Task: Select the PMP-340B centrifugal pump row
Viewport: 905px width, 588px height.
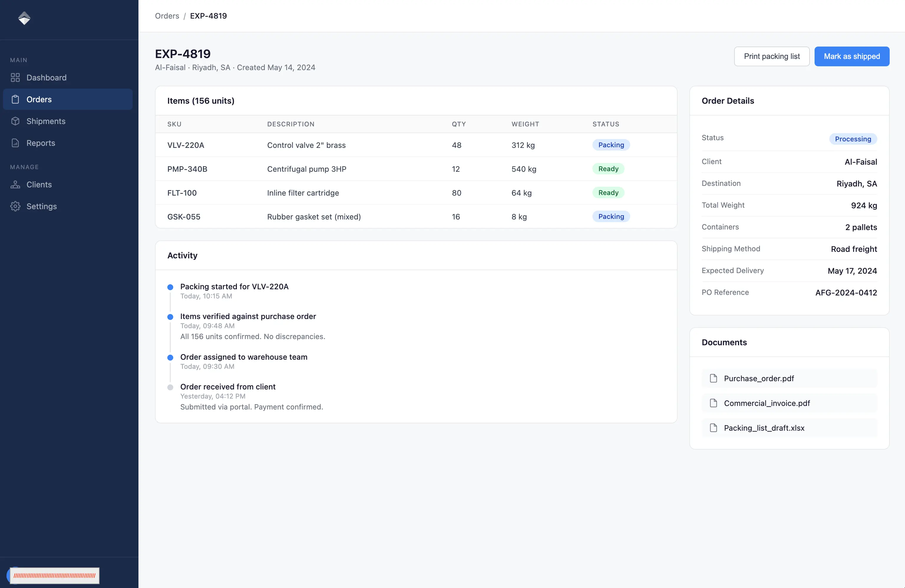Action: click(416, 169)
